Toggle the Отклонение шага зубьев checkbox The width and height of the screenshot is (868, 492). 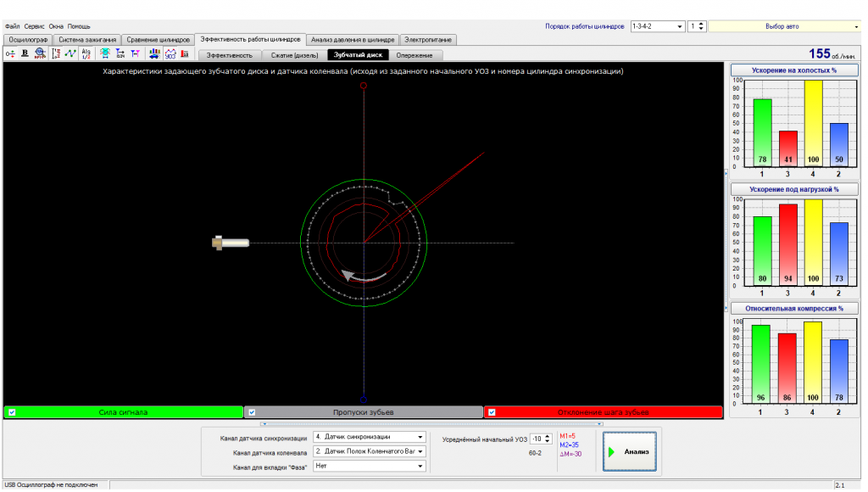pyautogui.click(x=492, y=412)
